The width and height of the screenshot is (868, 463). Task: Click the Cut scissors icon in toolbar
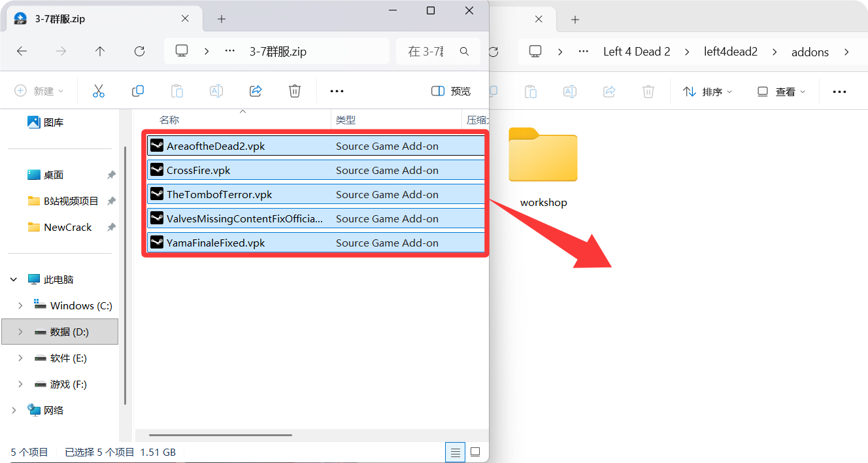[99, 91]
